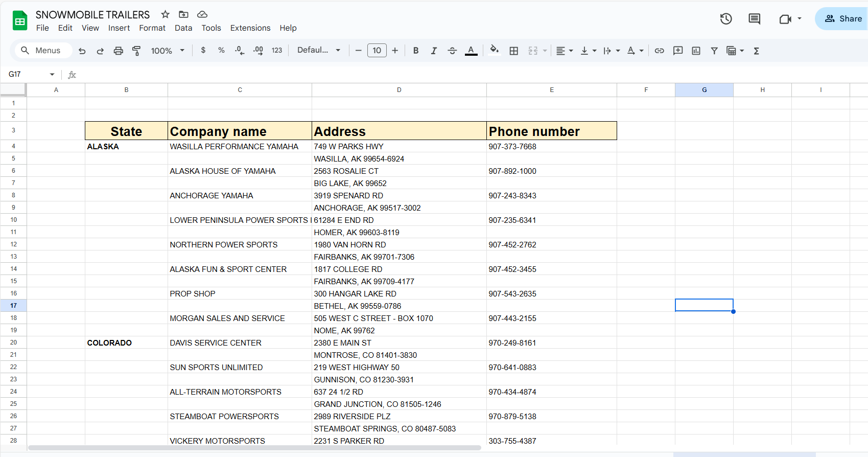Open the Insert menu
This screenshot has height=457, width=868.
[119, 28]
